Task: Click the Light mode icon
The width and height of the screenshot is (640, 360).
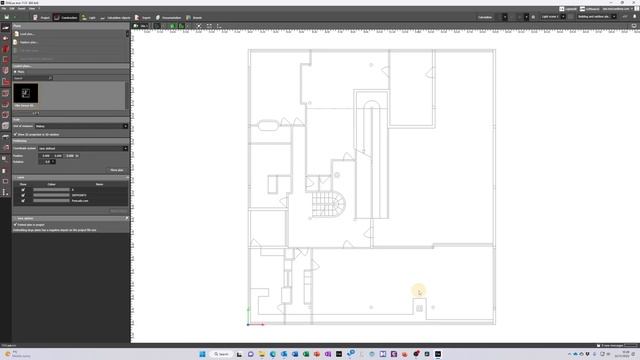Action: (x=84, y=18)
